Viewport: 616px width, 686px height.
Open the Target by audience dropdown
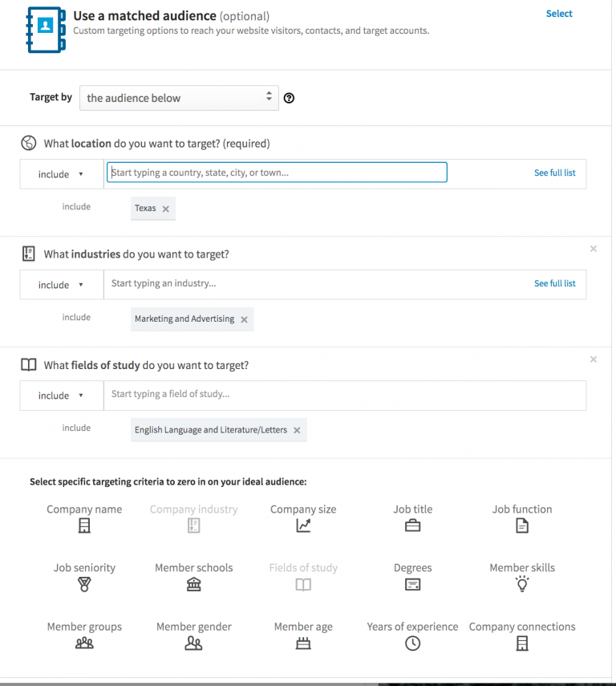(178, 98)
